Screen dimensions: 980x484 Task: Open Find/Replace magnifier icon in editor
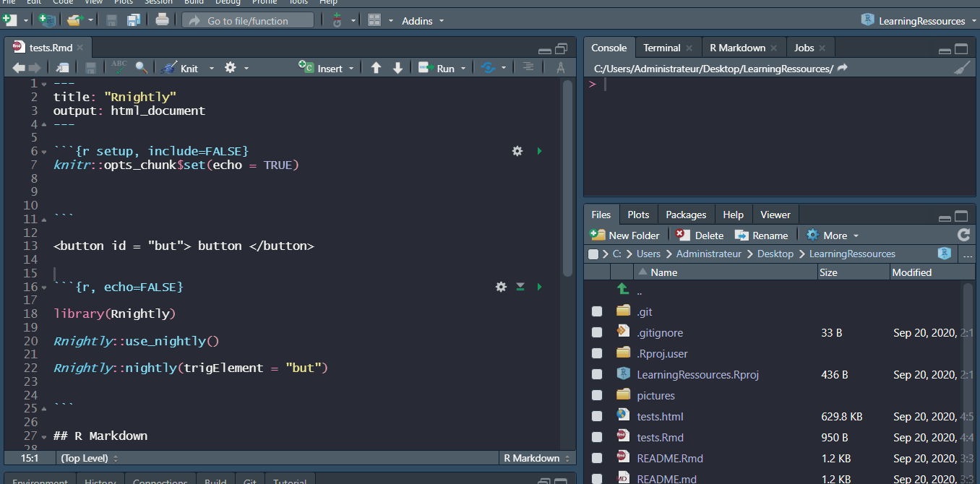(142, 68)
